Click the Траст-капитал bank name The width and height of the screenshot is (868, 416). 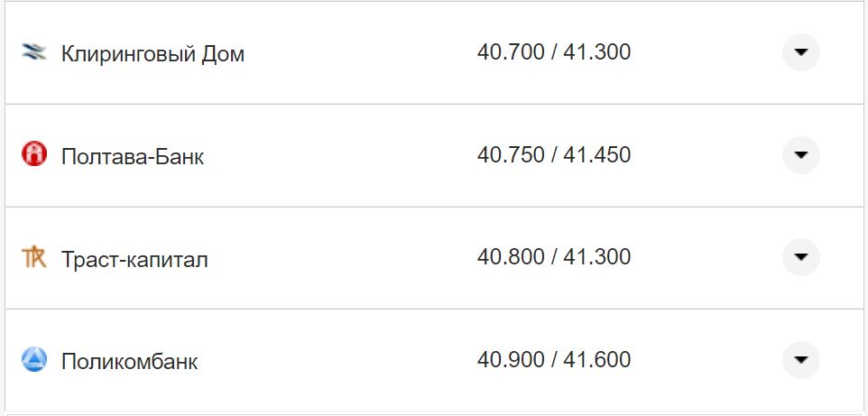134,260
